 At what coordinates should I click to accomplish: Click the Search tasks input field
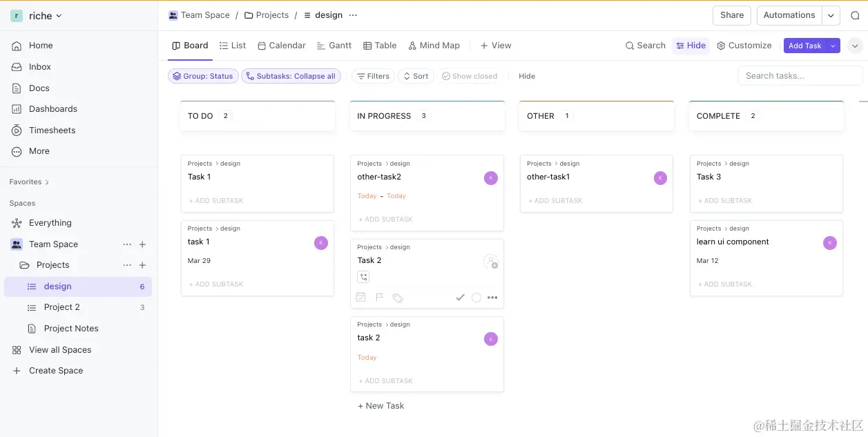click(x=800, y=76)
